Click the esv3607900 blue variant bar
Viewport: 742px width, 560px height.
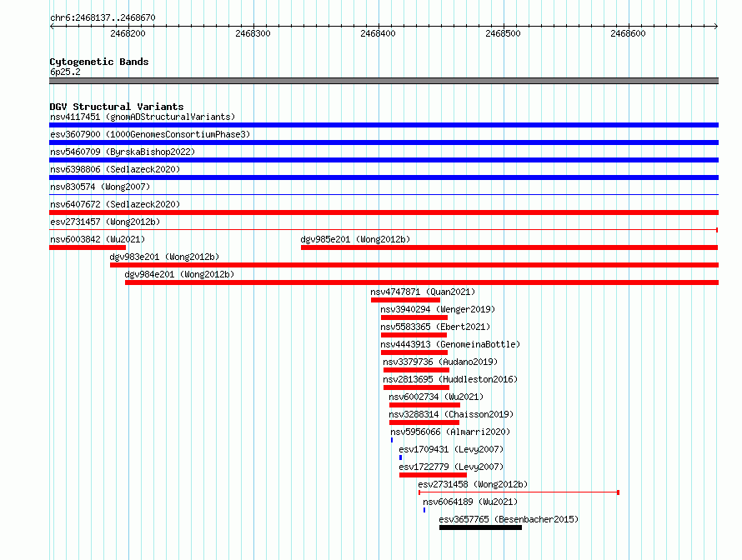tap(384, 142)
